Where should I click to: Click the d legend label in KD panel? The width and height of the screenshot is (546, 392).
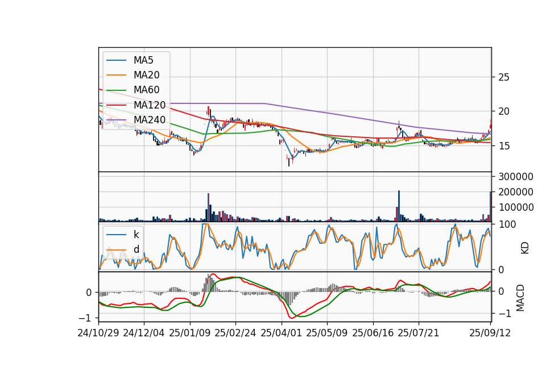pyautogui.click(x=136, y=249)
